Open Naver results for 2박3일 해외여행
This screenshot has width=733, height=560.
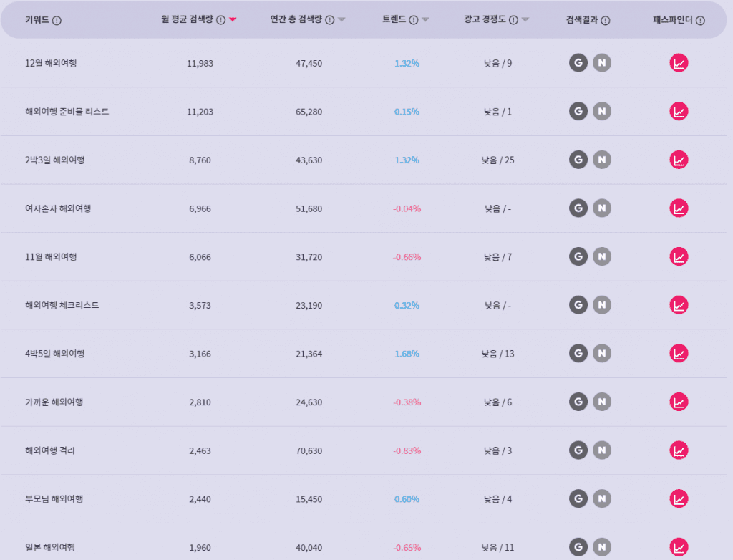click(x=602, y=160)
